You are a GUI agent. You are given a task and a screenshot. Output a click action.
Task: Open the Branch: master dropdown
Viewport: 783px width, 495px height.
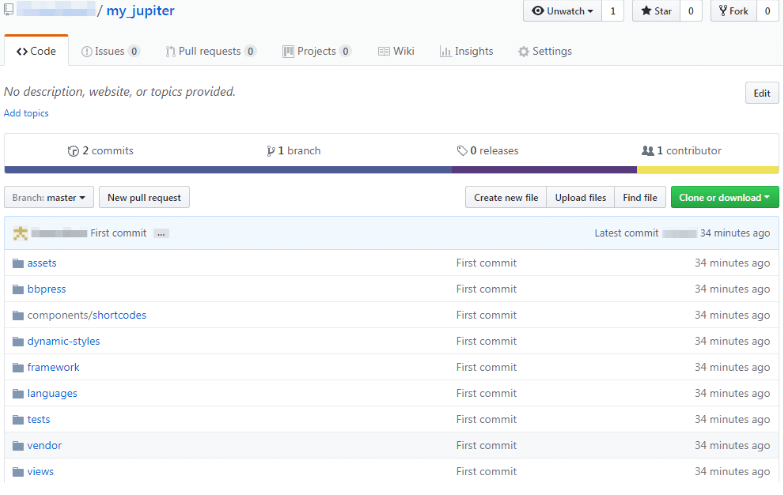tap(49, 198)
